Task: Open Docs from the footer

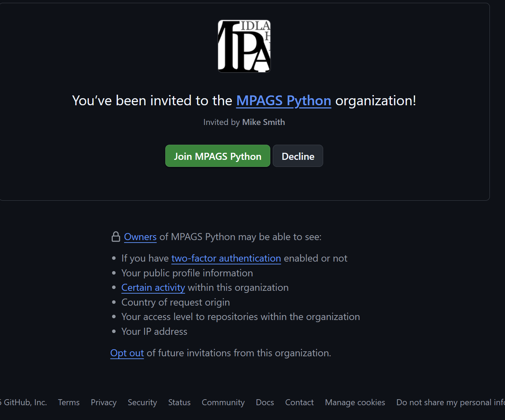Action: click(265, 402)
